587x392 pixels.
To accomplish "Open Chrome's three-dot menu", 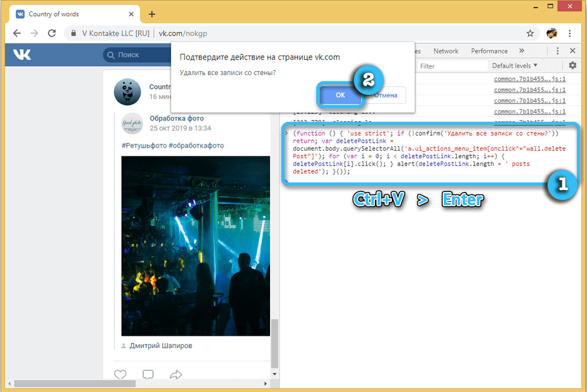I will (x=570, y=33).
